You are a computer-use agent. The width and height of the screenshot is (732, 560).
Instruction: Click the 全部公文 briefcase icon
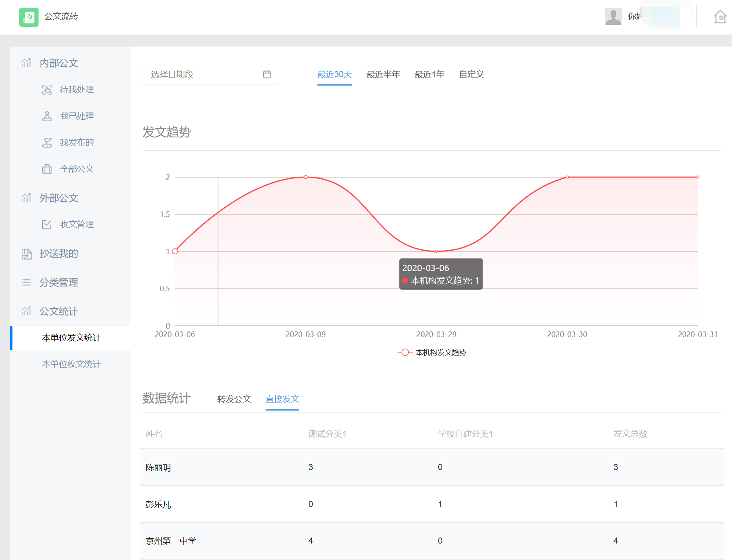(x=47, y=169)
